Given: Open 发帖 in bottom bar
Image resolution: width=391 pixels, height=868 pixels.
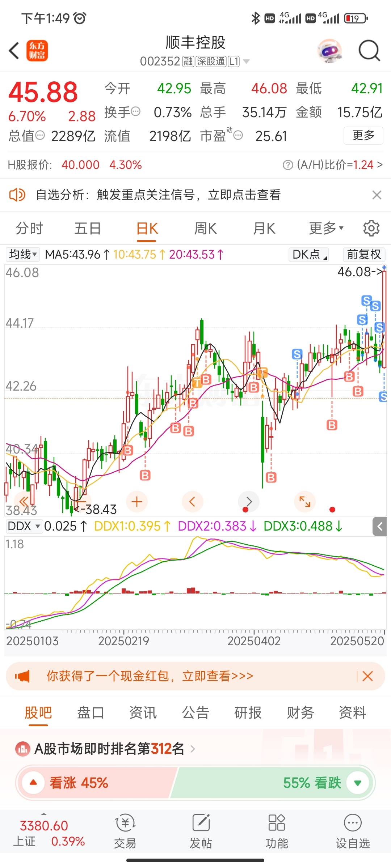Looking at the screenshot, I should pyautogui.click(x=201, y=832).
